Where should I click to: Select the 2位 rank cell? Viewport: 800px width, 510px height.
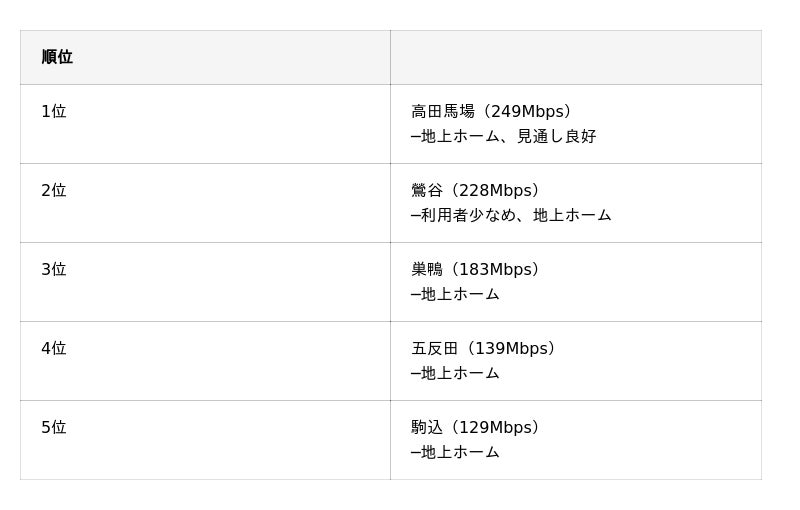click(54, 191)
